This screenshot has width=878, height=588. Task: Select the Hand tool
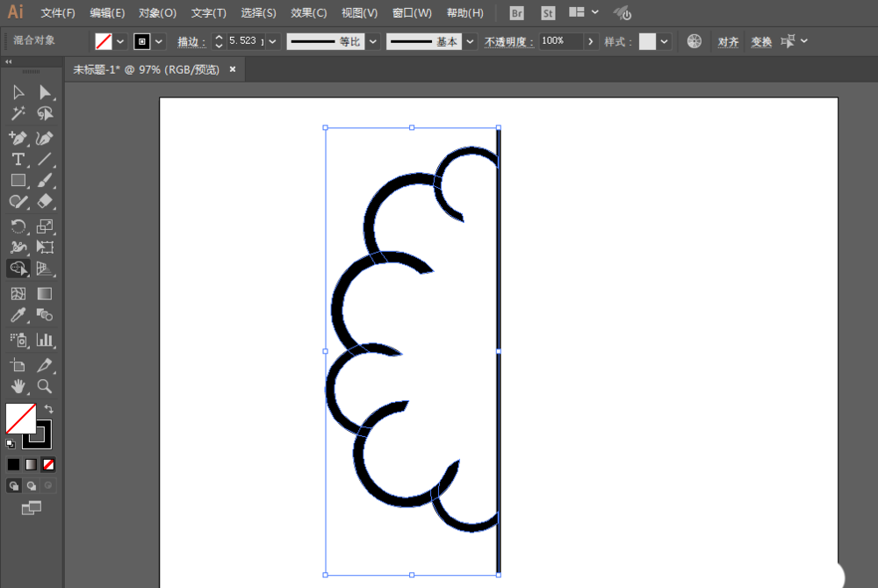pyautogui.click(x=18, y=386)
